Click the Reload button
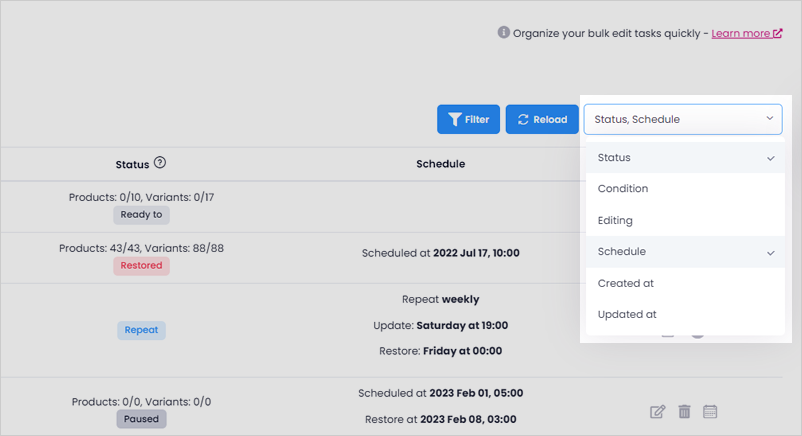Image resolution: width=802 pixels, height=436 pixels. pos(542,119)
